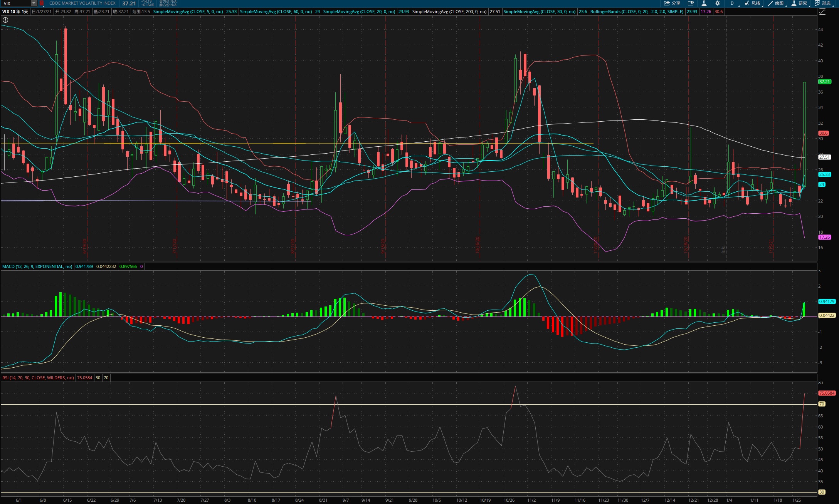Click the exclamation alert icon on chart
Image resolution: width=839 pixels, height=504 pixels.
click(5, 20)
